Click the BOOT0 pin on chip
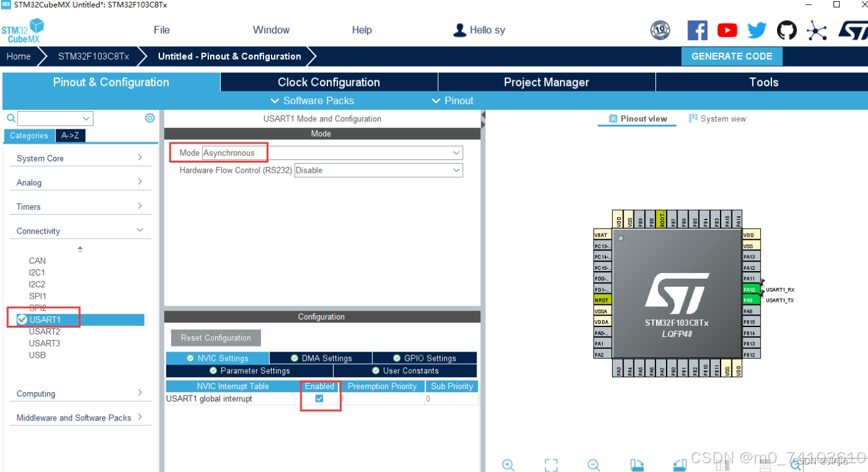Image resolution: width=868 pixels, height=472 pixels. (662, 218)
